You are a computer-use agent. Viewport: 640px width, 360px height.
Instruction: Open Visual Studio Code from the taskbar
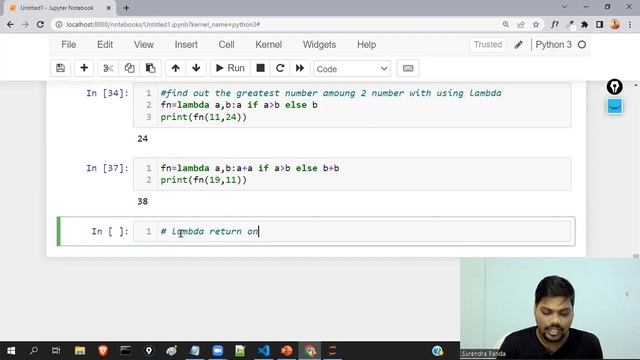[264, 351]
